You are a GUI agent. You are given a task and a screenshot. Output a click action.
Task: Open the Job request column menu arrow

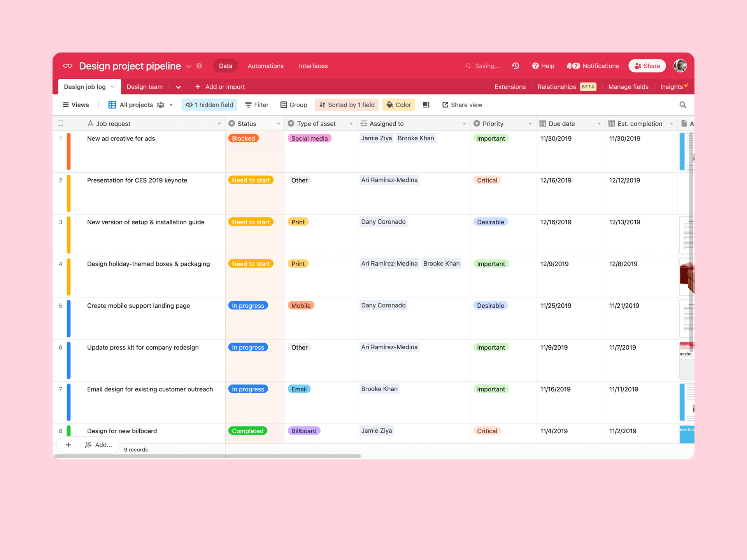pyautogui.click(x=219, y=124)
